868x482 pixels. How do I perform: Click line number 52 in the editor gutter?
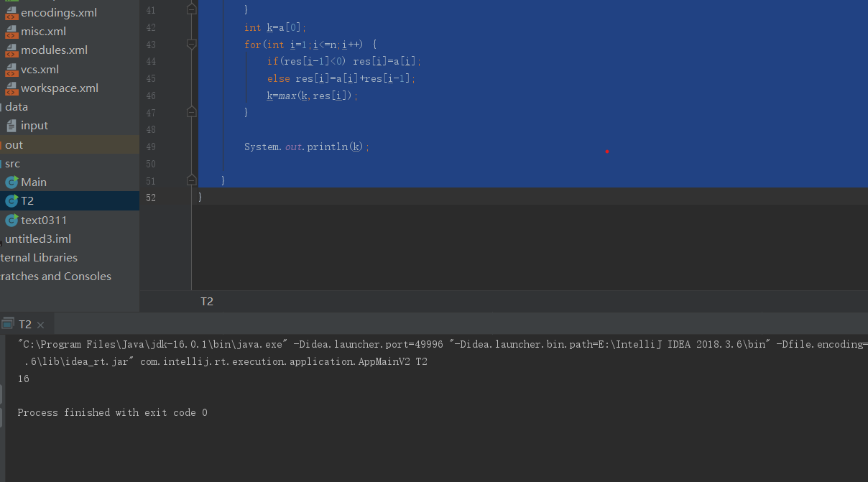(x=151, y=197)
